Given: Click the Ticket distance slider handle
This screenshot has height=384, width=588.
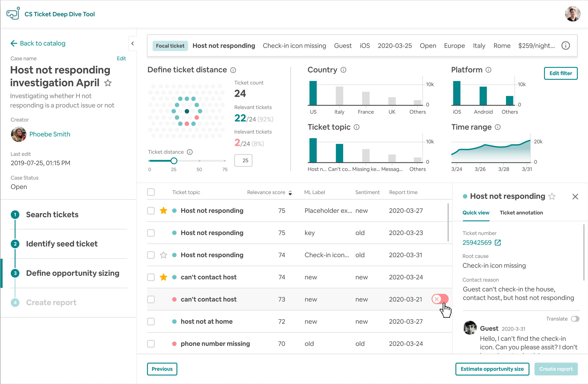Looking at the screenshot, I should [174, 161].
